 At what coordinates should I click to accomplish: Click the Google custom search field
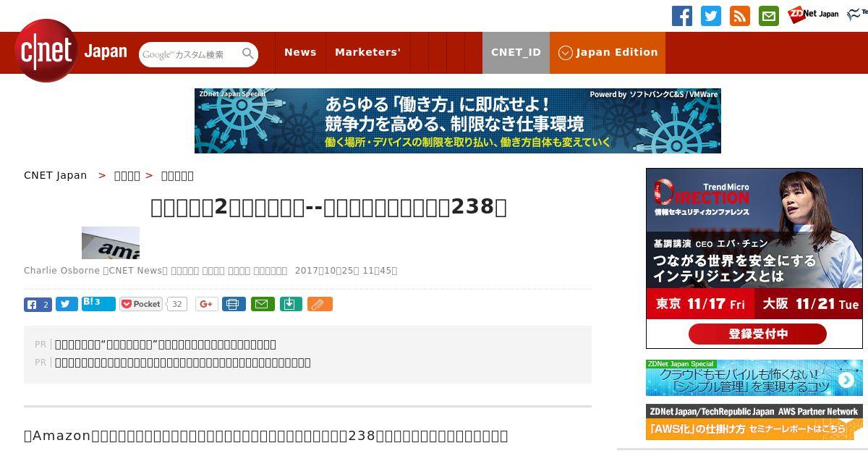[190, 54]
